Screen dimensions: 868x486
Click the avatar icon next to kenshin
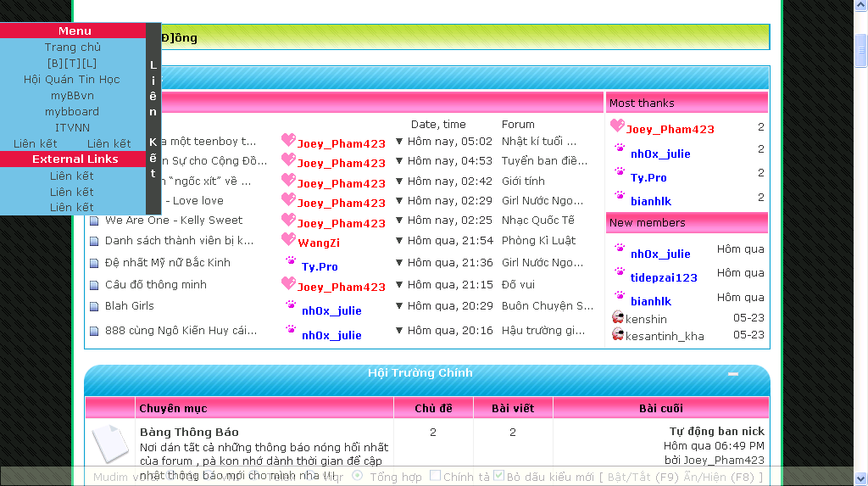pyautogui.click(x=618, y=317)
